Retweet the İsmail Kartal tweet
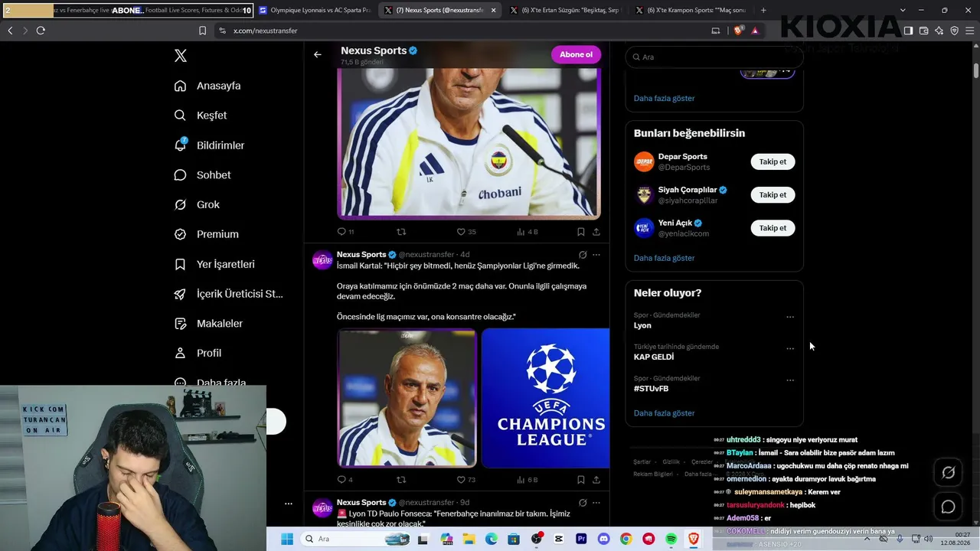Image resolution: width=980 pixels, height=551 pixels. point(400,480)
